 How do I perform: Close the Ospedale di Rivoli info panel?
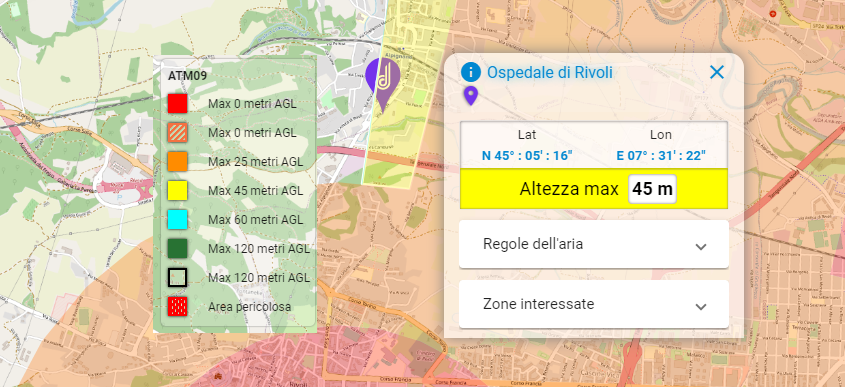717,72
